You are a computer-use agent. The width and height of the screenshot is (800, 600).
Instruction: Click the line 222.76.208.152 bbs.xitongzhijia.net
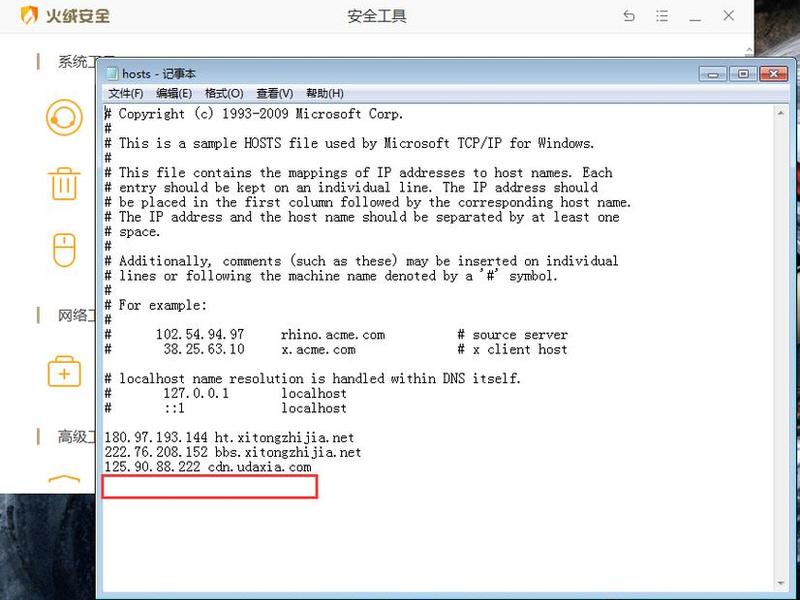[233, 452]
